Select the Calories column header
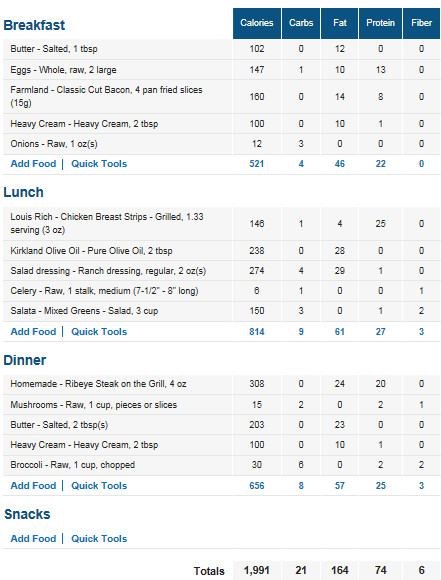441x580 pixels. click(257, 23)
